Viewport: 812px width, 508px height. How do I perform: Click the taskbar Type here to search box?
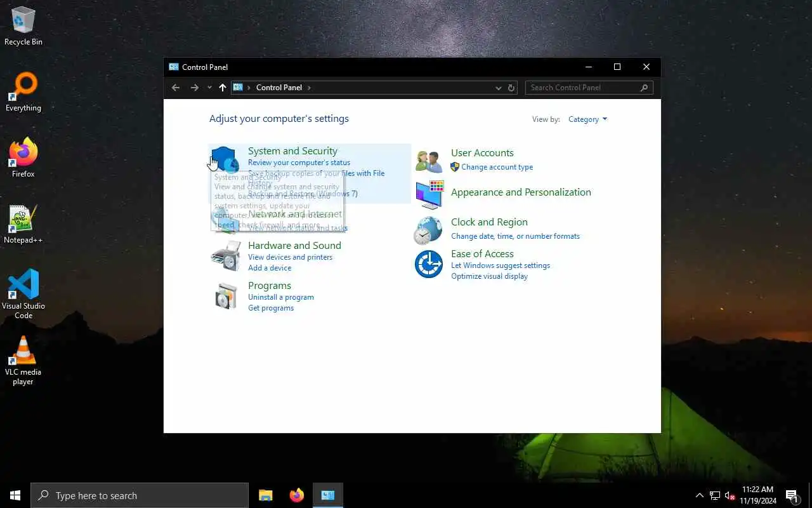pos(140,495)
